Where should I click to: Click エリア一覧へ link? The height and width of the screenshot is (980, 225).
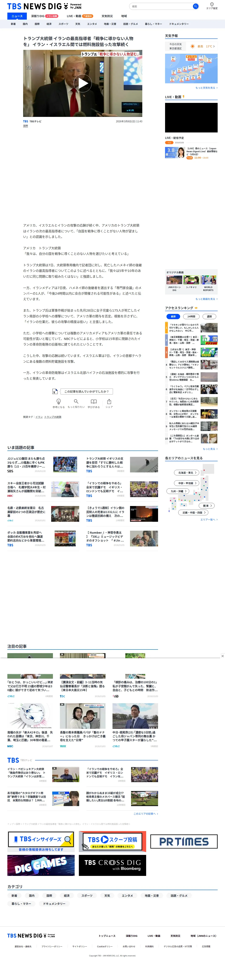click(x=209, y=519)
